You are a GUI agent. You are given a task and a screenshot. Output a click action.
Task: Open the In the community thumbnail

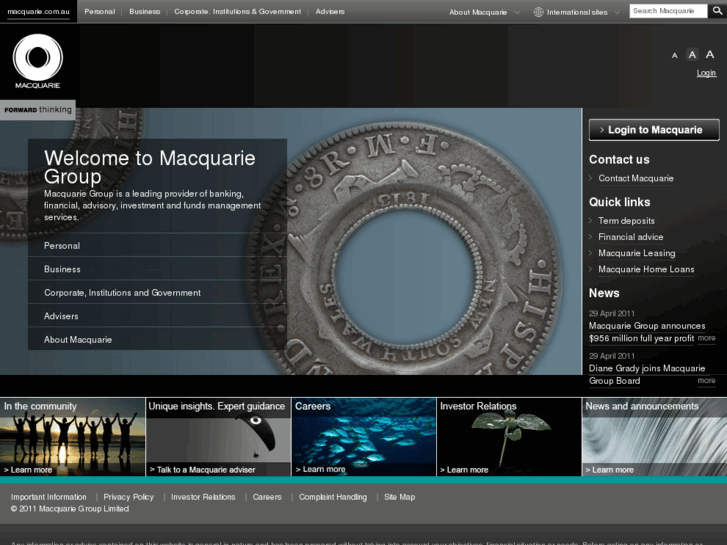coord(72,436)
